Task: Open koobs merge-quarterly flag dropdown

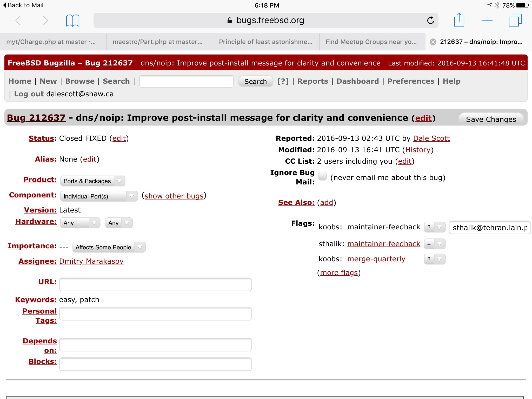Action: (435, 259)
